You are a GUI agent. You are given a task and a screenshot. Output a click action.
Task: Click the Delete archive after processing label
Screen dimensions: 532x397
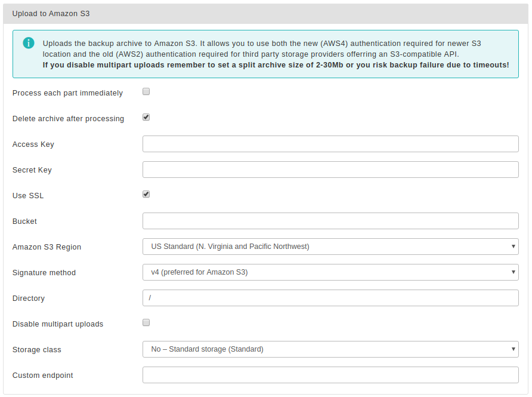[x=68, y=119]
